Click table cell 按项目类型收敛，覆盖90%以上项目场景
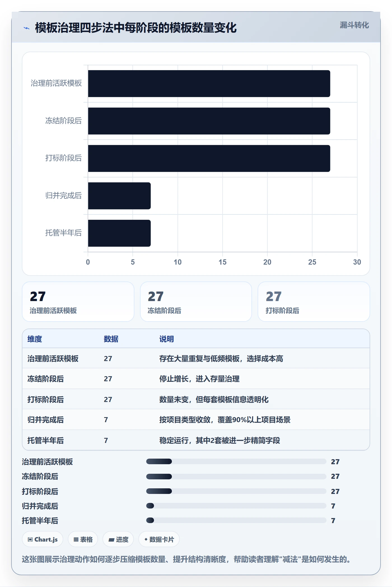392x587 pixels. click(x=225, y=420)
